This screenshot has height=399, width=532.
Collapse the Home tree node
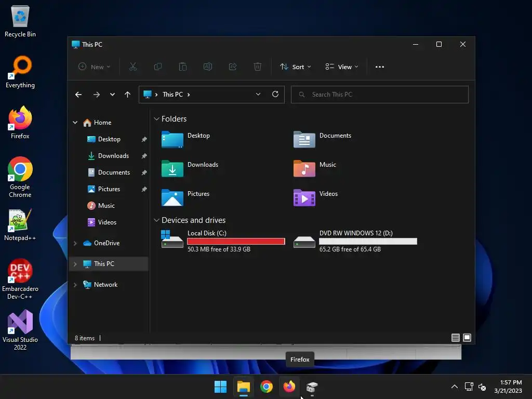pyautogui.click(x=75, y=123)
